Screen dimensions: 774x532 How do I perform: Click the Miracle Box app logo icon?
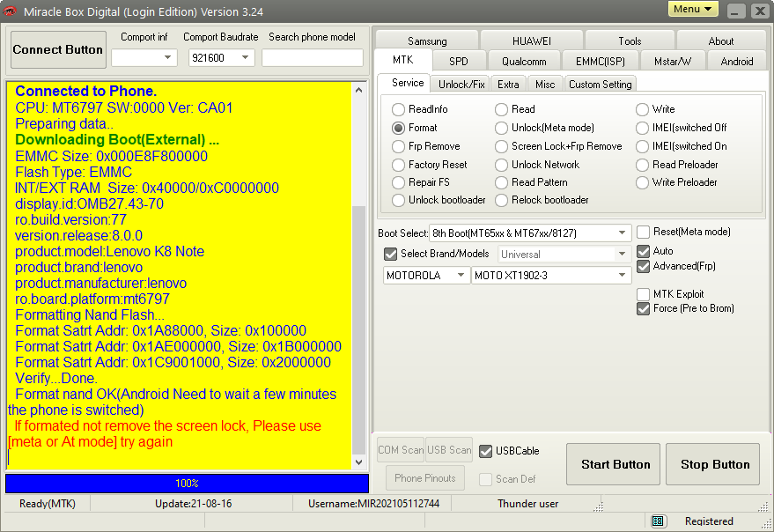[x=10, y=11]
